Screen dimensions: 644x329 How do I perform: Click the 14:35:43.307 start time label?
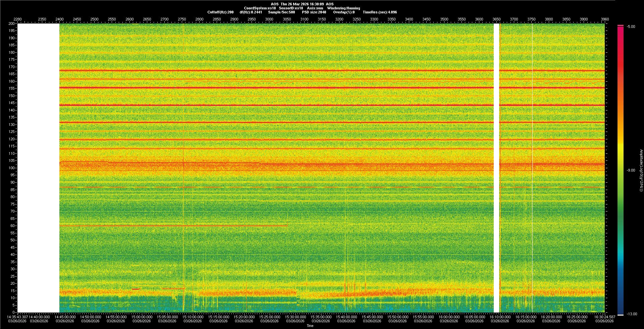tap(18, 317)
